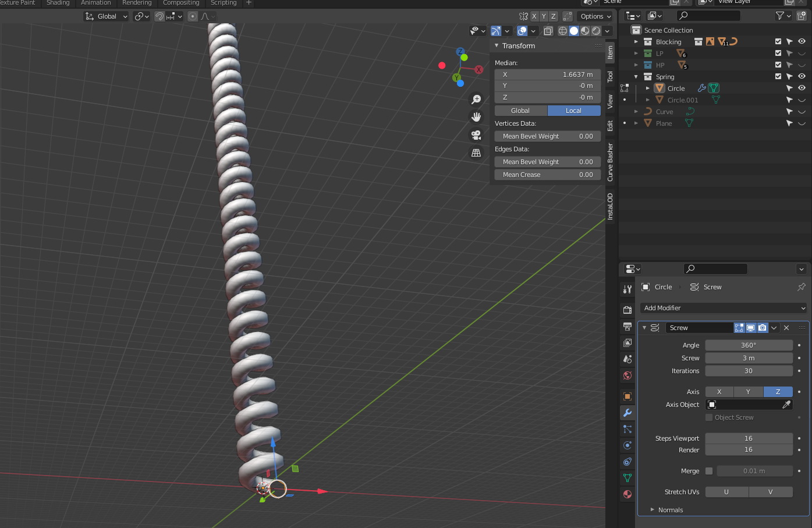Open the Material properties tab
Screen dimensions: 812x528
coord(627,494)
